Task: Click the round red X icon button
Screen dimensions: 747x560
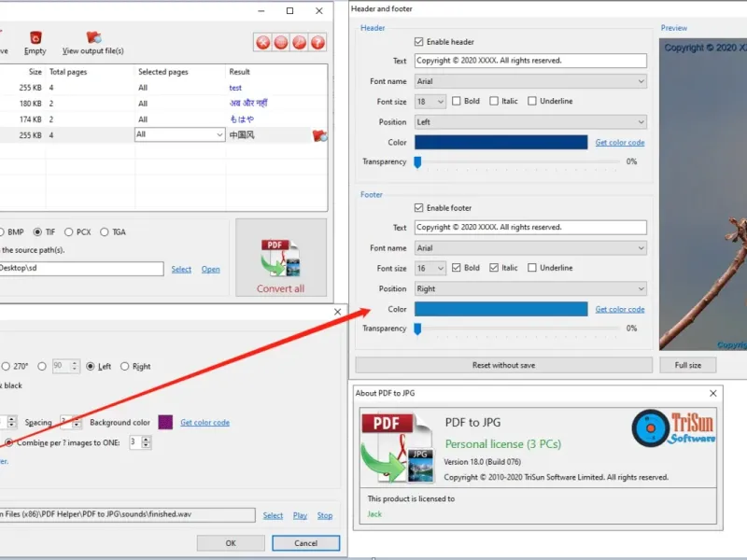Action: pos(263,42)
